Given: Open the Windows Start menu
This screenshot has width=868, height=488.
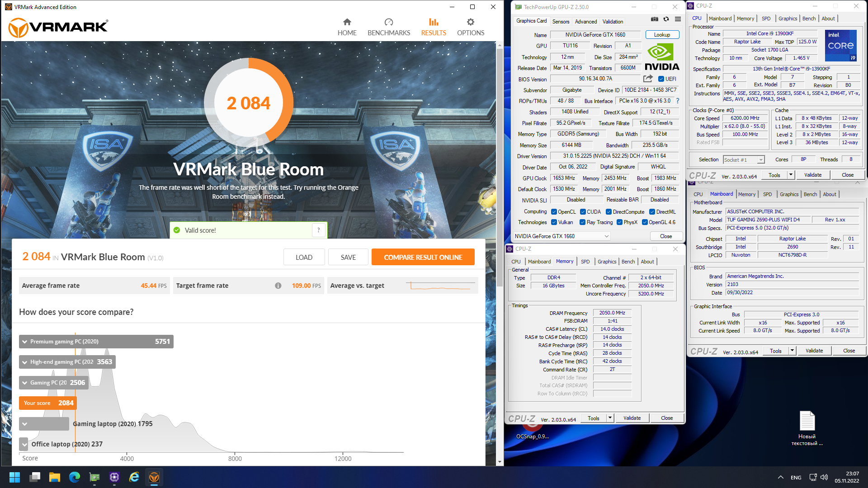Looking at the screenshot, I should coord(14,477).
